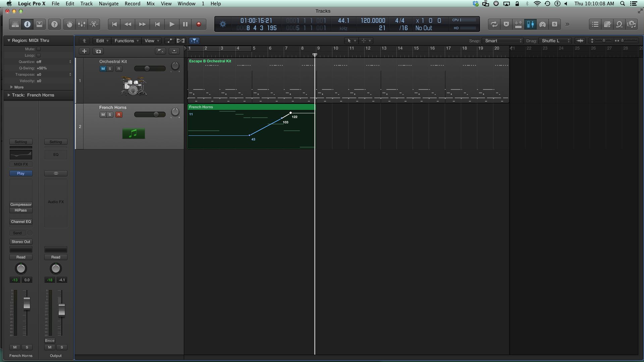
Task: Click the French Horns channel strip fader
Action: (26, 303)
